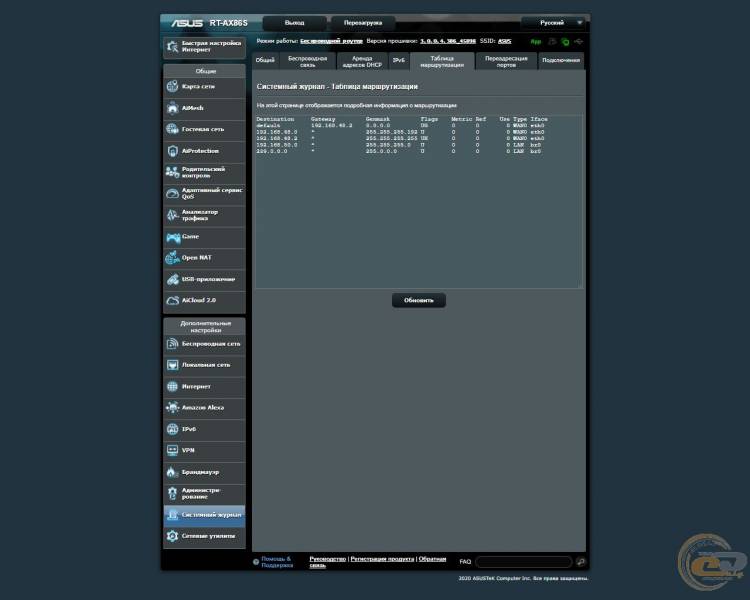750x600 pixels.
Task: Click the green App status icon
Action: click(x=536, y=42)
